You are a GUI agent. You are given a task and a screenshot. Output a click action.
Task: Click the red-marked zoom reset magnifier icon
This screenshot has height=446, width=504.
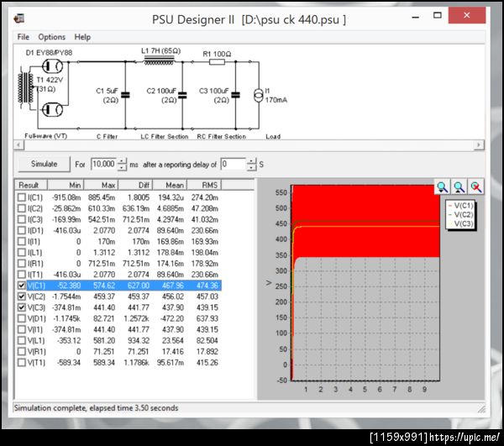point(476,187)
